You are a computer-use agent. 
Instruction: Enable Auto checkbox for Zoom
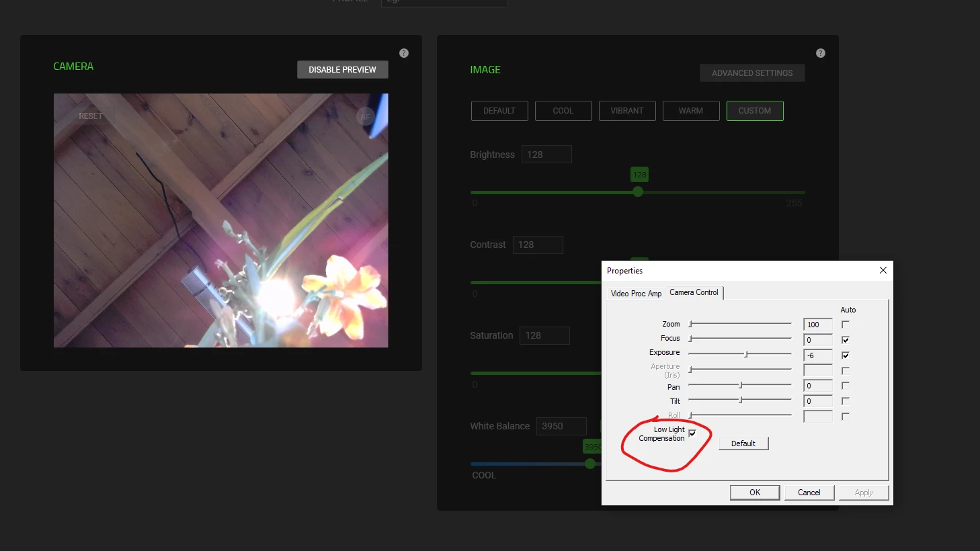[x=846, y=324]
